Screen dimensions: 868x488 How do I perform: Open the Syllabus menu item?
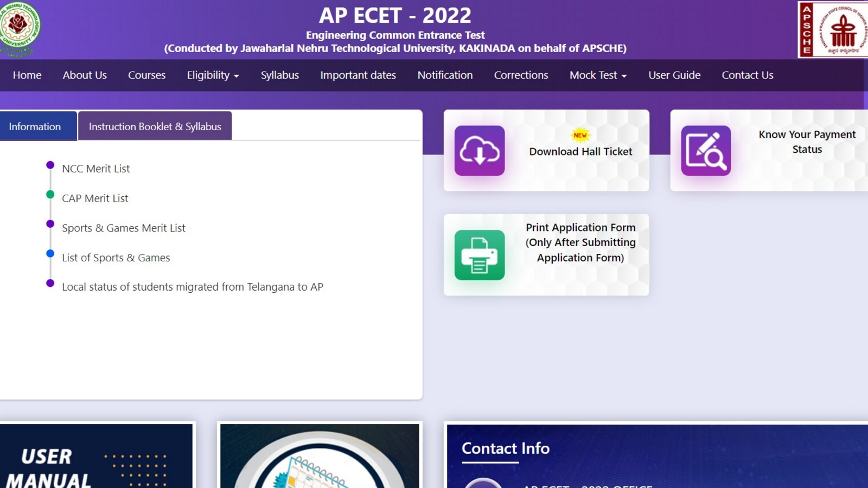pyautogui.click(x=280, y=75)
